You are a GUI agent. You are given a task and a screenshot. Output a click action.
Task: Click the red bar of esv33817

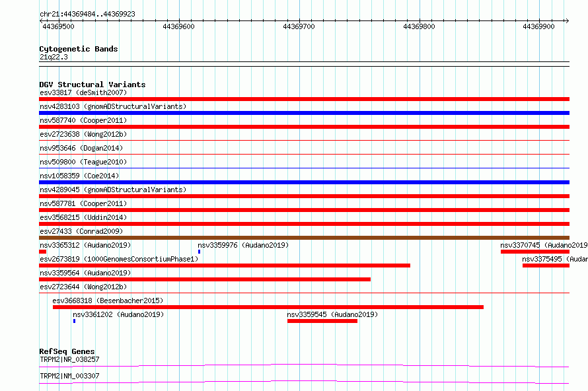coord(304,99)
